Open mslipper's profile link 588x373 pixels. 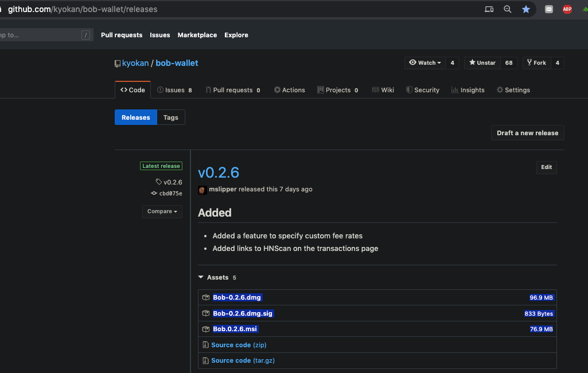coord(223,189)
